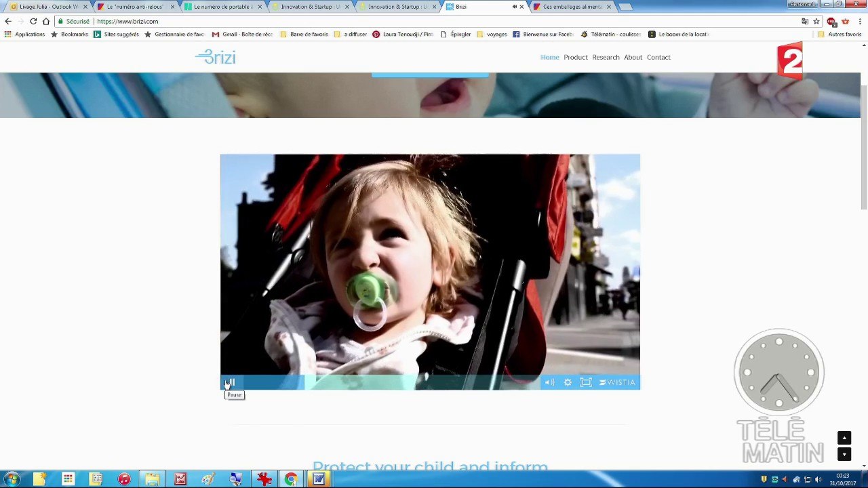Click the Brizi logo
Viewport: 868px width, 488px height.
[216, 58]
